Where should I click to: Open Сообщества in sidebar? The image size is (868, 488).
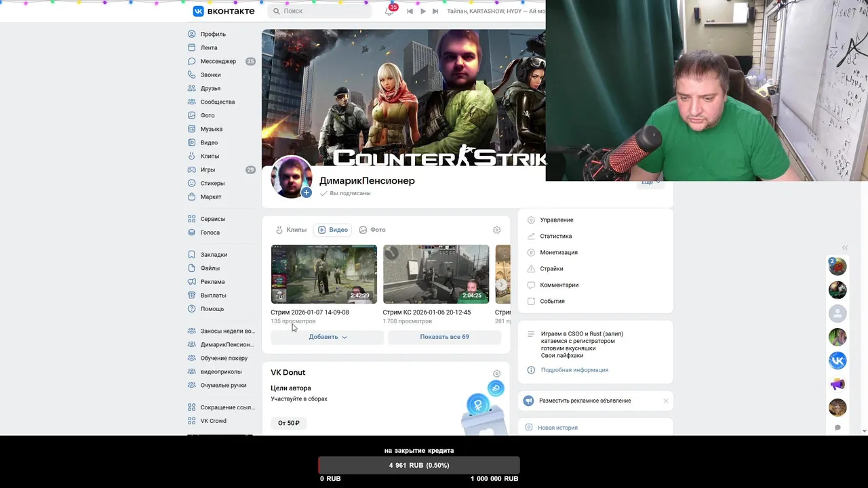217,102
